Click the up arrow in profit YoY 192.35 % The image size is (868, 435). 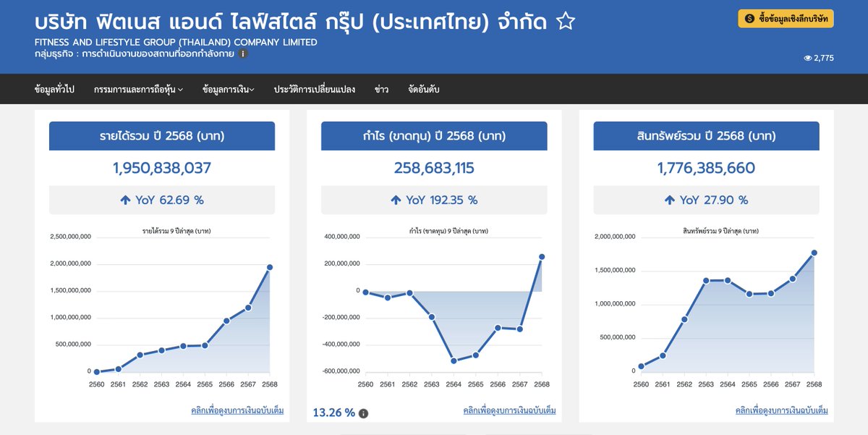pyautogui.click(x=396, y=200)
